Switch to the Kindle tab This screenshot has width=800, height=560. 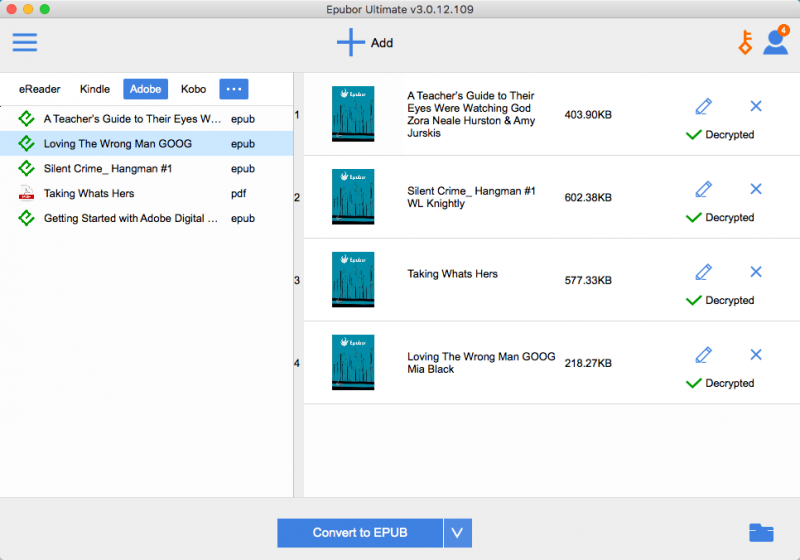[95, 89]
